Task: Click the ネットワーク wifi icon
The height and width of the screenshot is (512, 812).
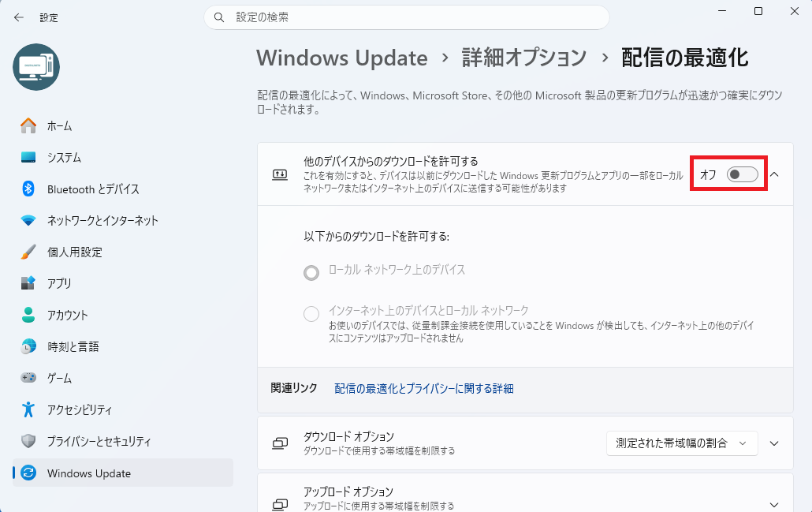Action: (28, 221)
